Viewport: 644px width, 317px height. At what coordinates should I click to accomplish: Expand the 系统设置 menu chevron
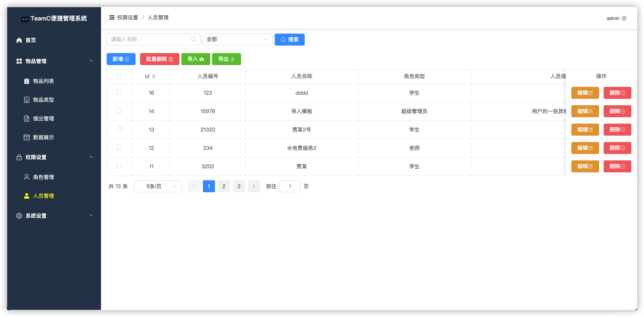(91, 216)
